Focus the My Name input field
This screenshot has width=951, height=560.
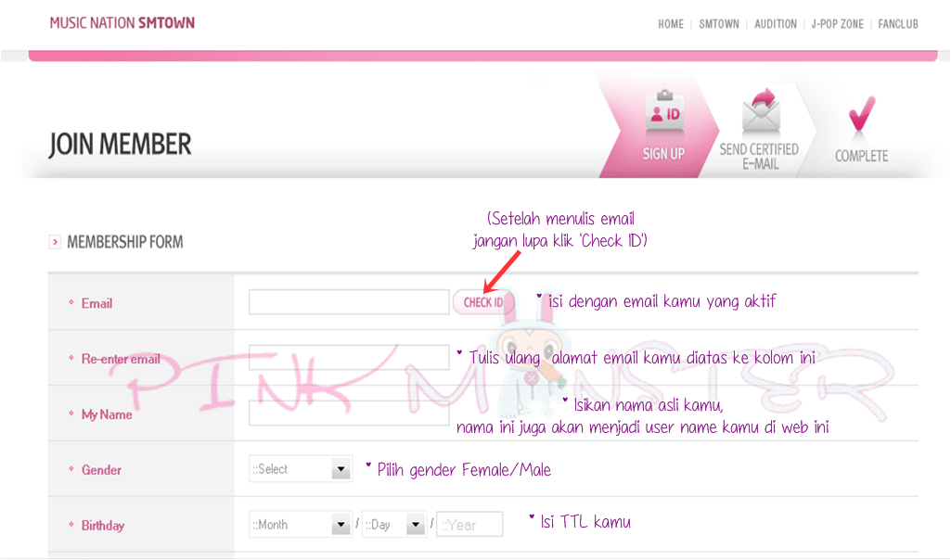[349, 414]
